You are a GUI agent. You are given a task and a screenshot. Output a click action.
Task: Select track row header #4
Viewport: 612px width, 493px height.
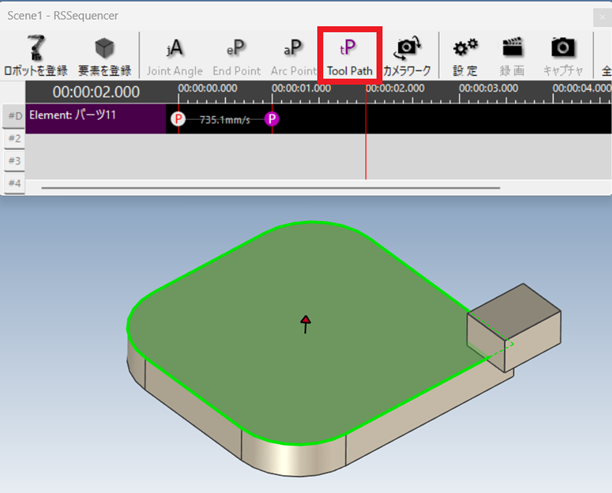tap(14, 183)
